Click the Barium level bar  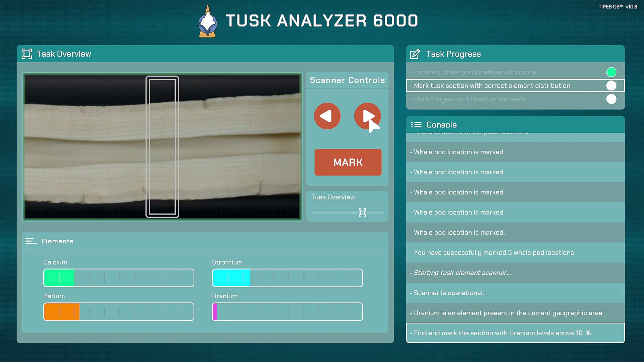[118, 312]
